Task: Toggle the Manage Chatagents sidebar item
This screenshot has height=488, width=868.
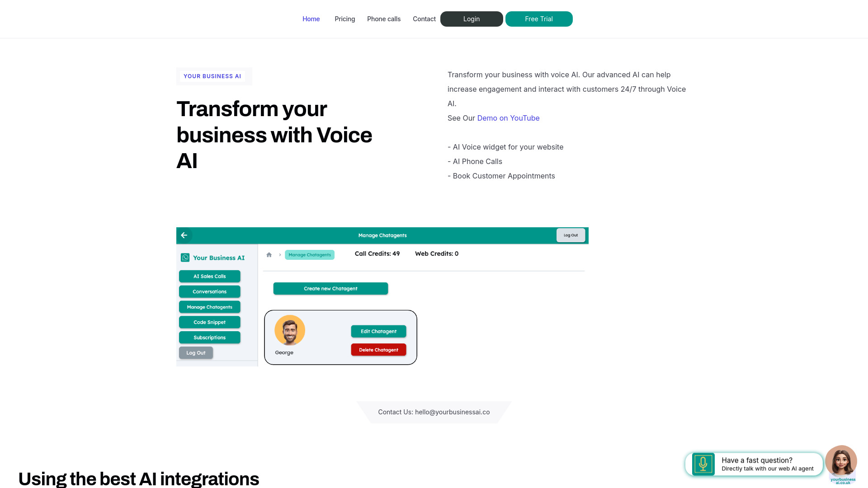Action: pyautogui.click(x=209, y=307)
